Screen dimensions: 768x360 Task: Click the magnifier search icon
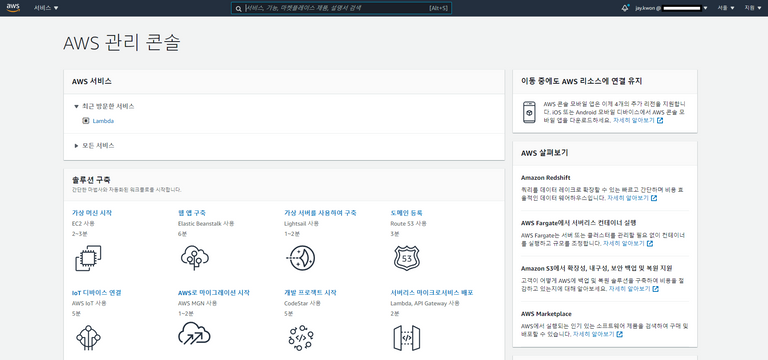238,9
